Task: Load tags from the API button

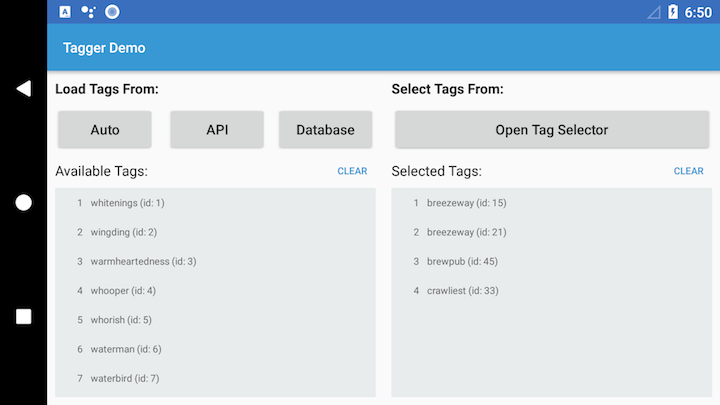Action: tap(217, 129)
